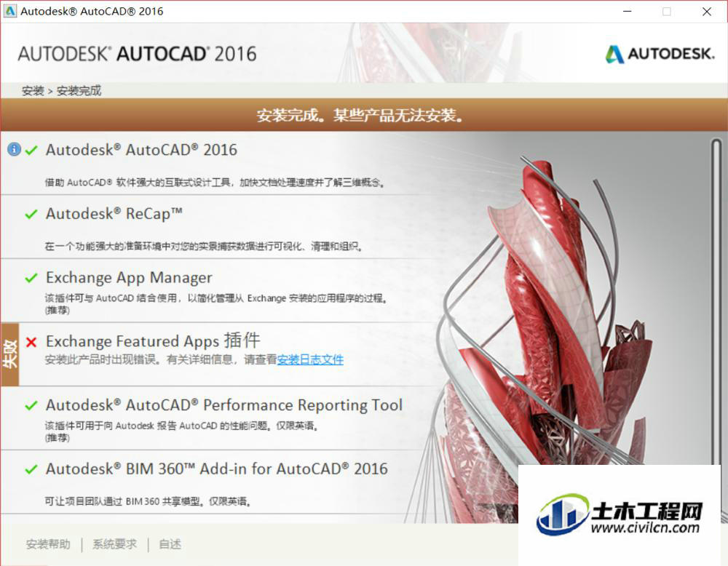Select the Autodesk ReCap product title
Image resolution: width=728 pixels, height=566 pixels.
114,214
